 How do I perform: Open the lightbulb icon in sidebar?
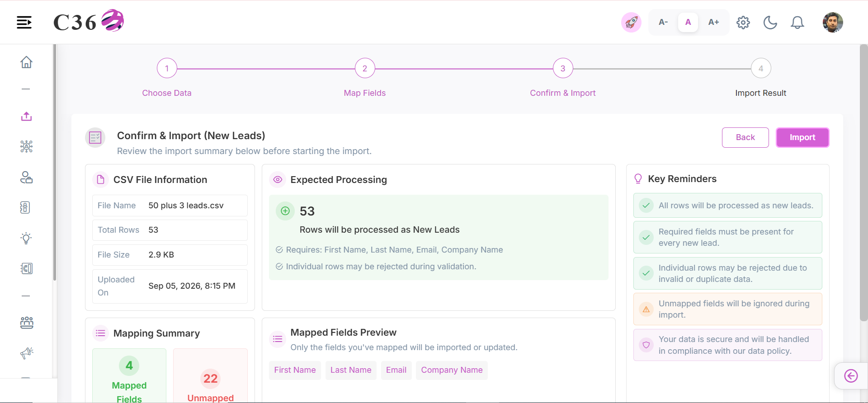pyautogui.click(x=26, y=238)
